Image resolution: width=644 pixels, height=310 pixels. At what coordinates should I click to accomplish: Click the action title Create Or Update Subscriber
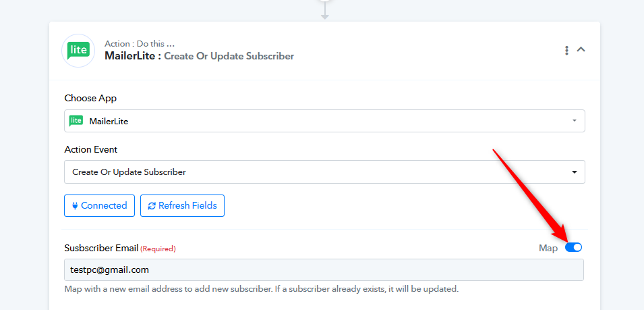229,56
